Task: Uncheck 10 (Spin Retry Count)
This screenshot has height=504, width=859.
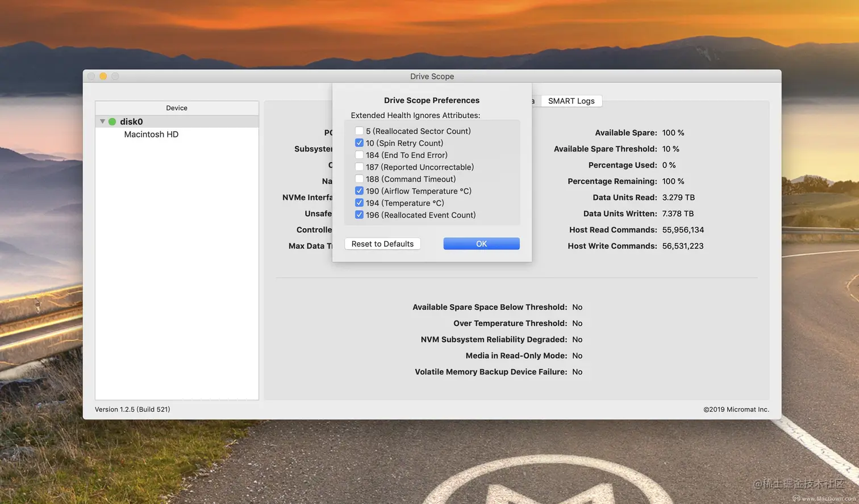Action: (359, 143)
